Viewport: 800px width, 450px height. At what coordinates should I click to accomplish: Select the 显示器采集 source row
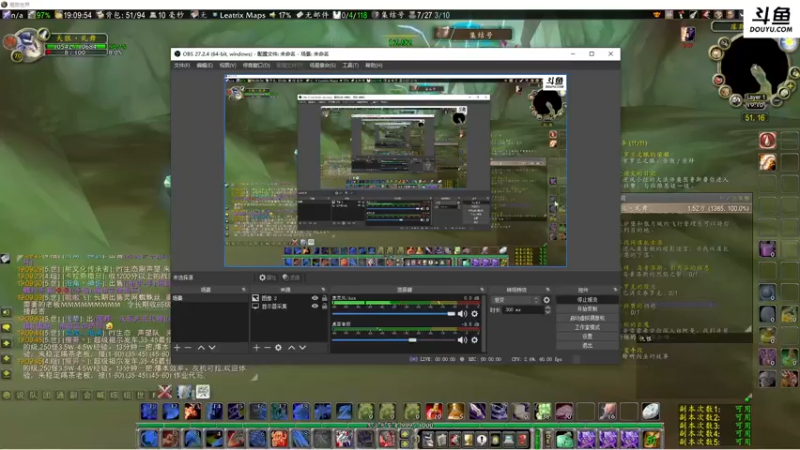tap(289, 306)
